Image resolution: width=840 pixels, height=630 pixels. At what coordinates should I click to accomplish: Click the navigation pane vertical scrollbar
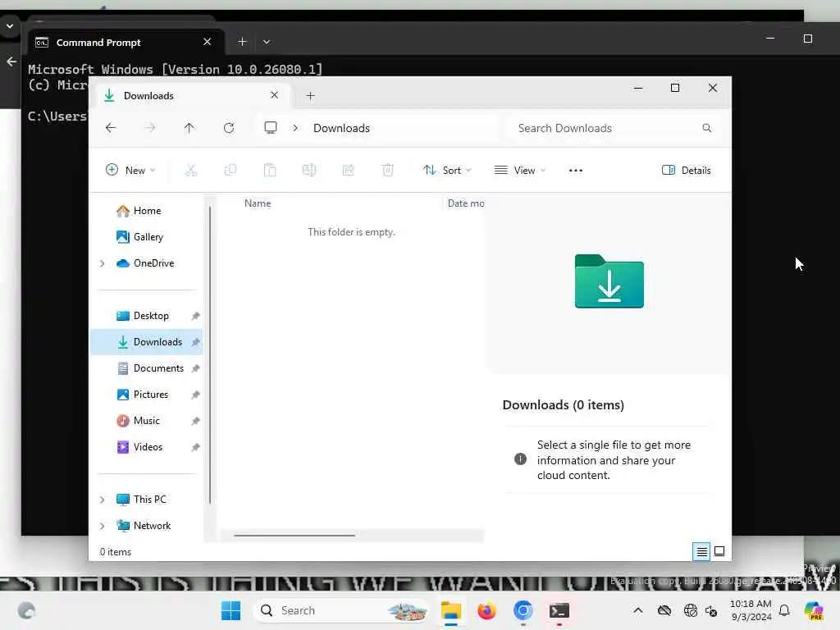[210, 354]
